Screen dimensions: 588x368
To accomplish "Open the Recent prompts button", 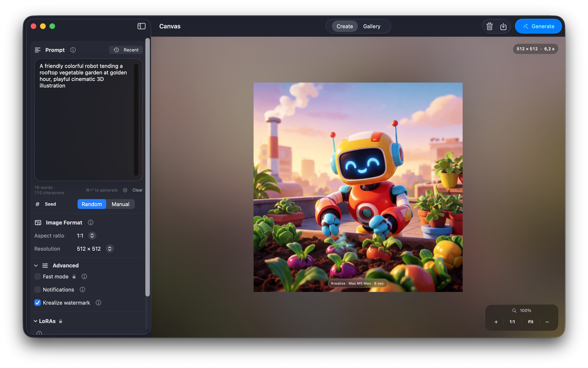I will coord(126,50).
